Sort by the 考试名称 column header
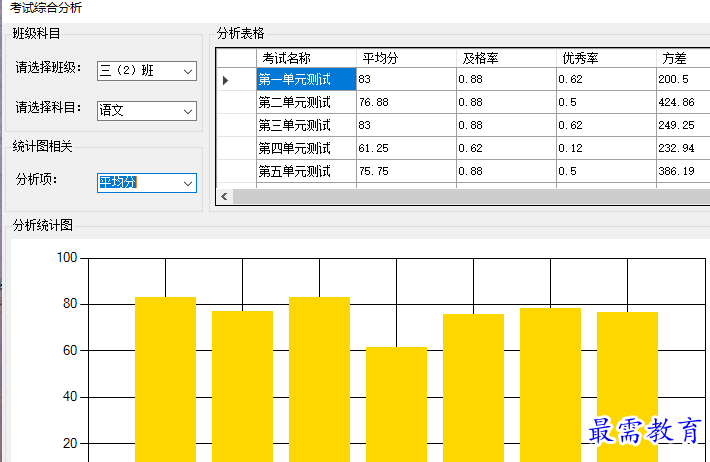The image size is (710, 462). click(x=306, y=57)
